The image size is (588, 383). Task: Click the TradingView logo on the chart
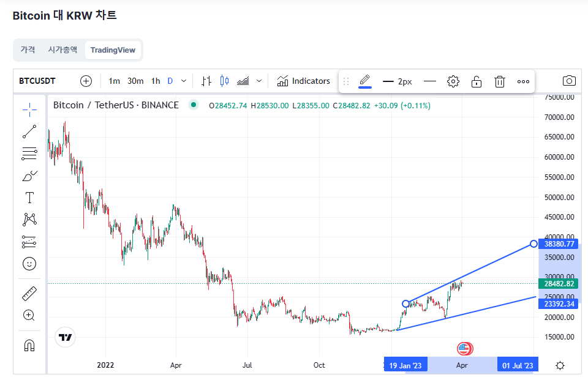point(66,337)
